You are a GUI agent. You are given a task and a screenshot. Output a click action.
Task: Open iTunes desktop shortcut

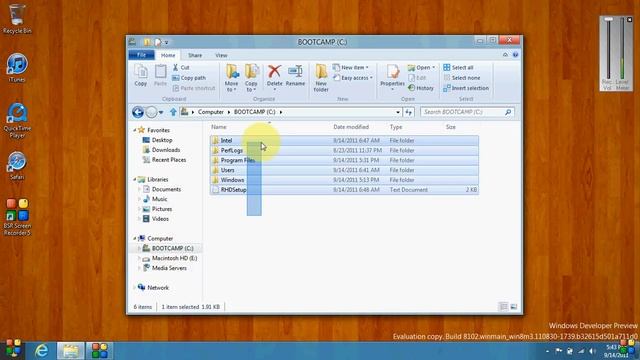click(17, 68)
